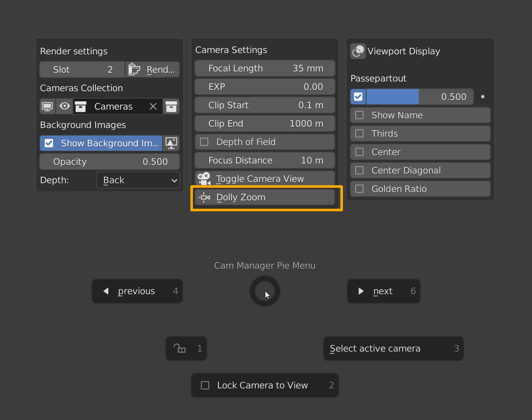Choose the next camera pie option
532x420 pixels.
point(383,291)
